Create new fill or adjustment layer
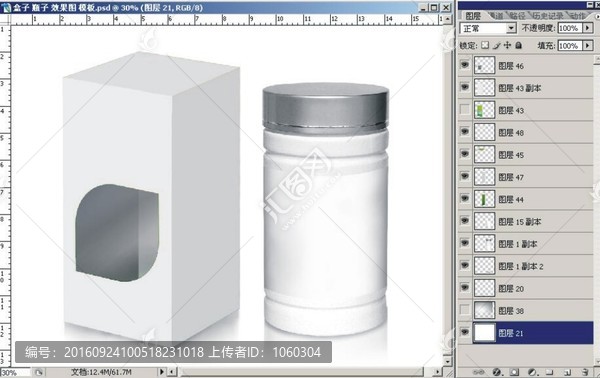This screenshot has height=378, width=600. 532,372
